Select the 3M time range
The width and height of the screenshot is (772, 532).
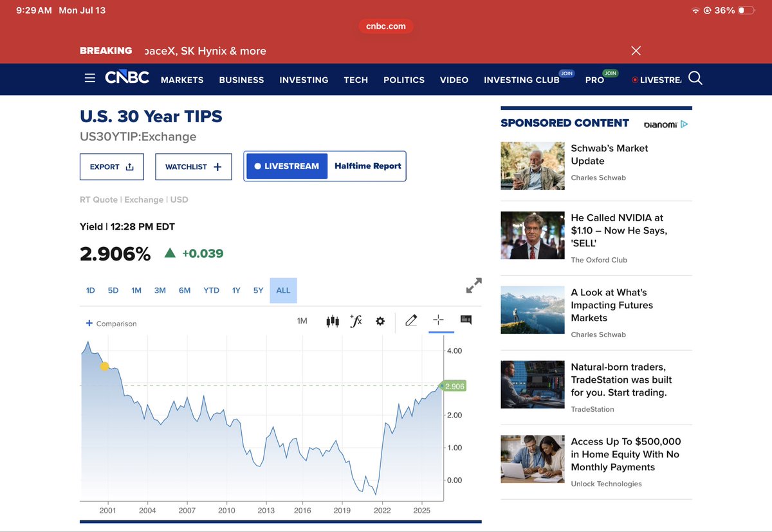pyautogui.click(x=160, y=290)
